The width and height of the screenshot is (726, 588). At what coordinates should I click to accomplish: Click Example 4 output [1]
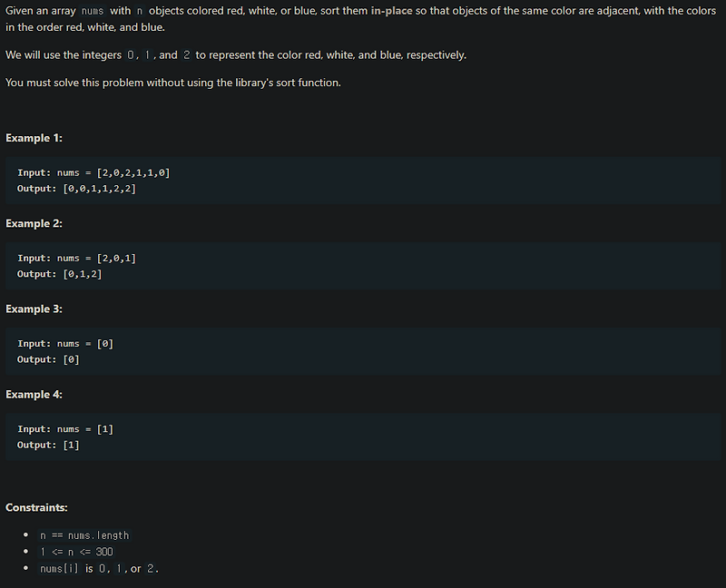coord(72,445)
